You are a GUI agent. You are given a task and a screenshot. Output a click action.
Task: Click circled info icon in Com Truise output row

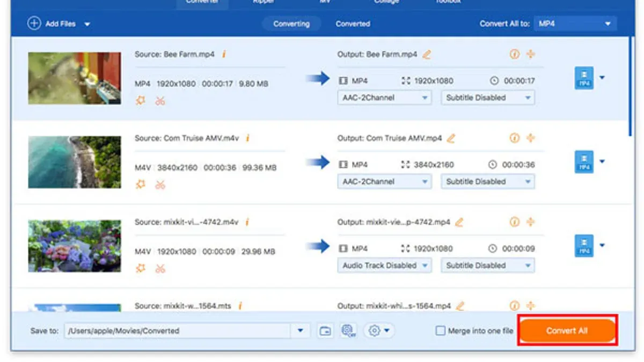coord(514,138)
